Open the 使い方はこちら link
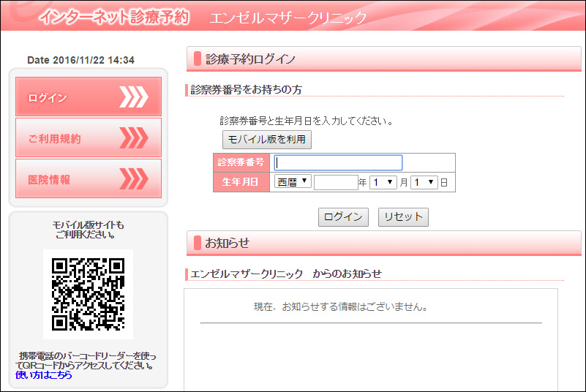This screenshot has height=392, width=586. [x=44, y=374]
